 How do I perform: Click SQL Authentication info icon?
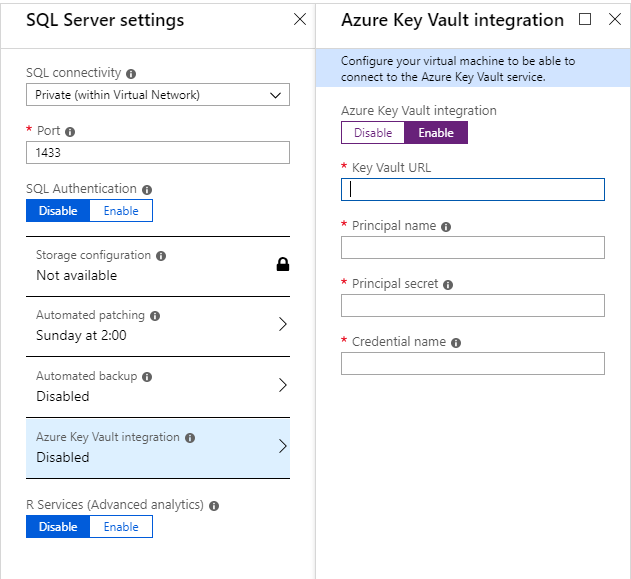(x=147, y=189)
